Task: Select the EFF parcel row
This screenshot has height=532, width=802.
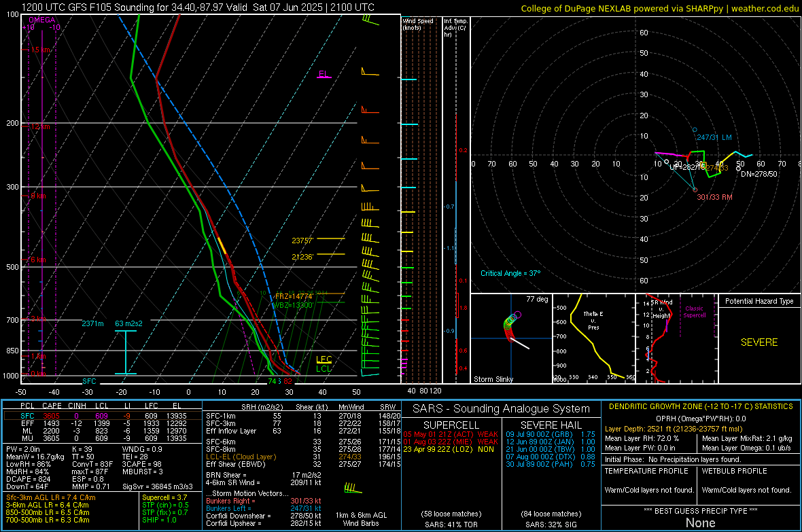Action: click(102, 423)
